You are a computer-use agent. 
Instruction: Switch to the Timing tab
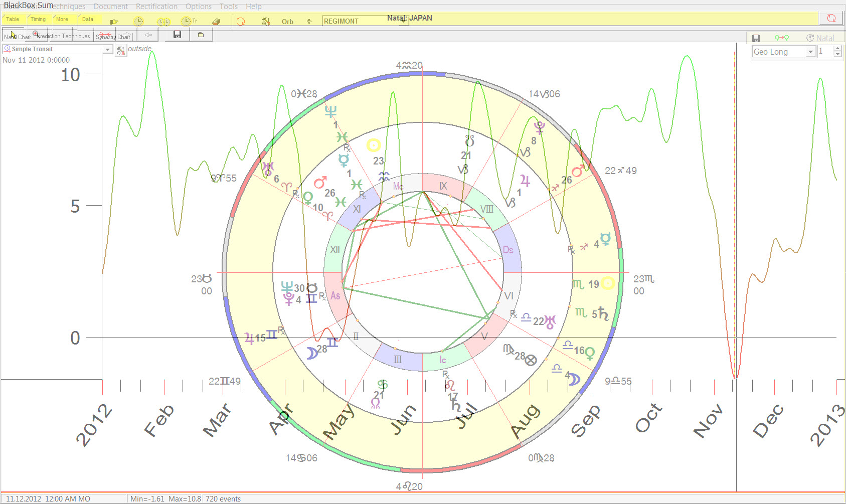coord(38,19)
